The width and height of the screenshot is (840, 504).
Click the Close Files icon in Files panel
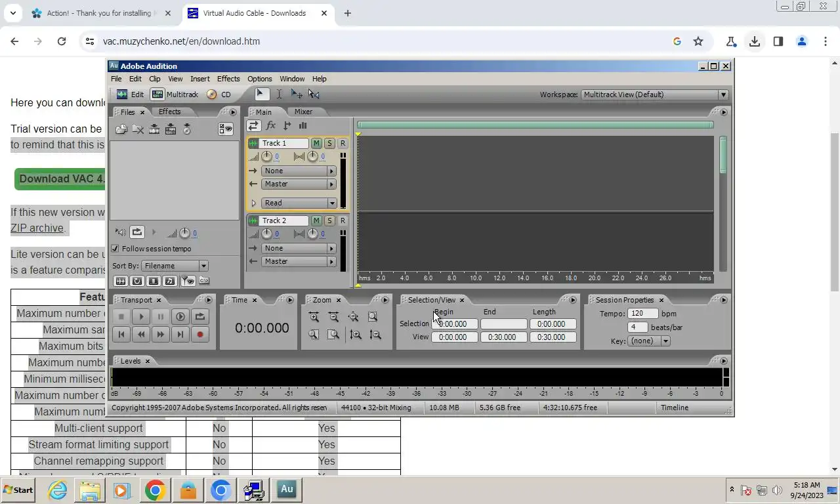click(x=138, y=129)
